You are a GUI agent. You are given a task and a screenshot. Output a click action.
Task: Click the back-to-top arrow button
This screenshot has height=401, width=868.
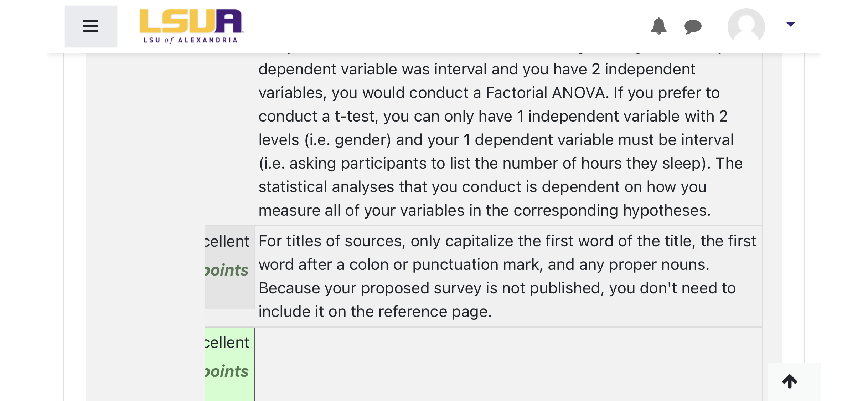point(790,381)
